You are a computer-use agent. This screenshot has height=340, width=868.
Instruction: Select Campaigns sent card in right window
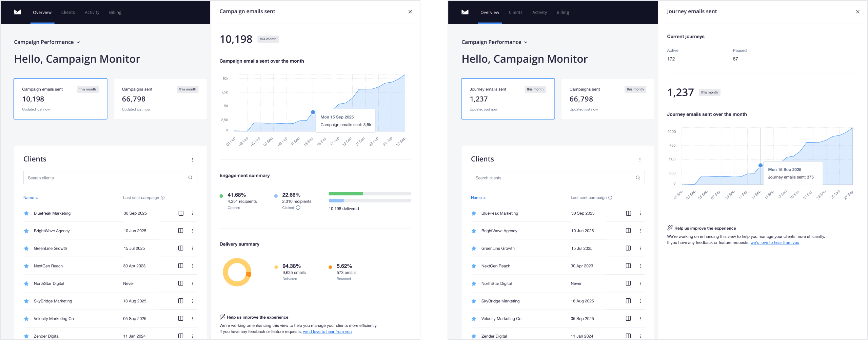click(x=608, y=99)
